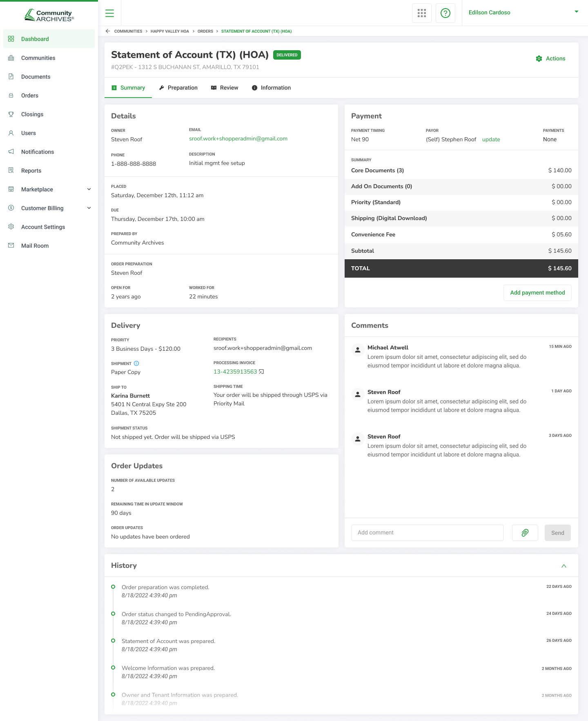Click the Notifications megaphone icon
The height and width of the screenshot is (721, 588).
pos(11,152)
